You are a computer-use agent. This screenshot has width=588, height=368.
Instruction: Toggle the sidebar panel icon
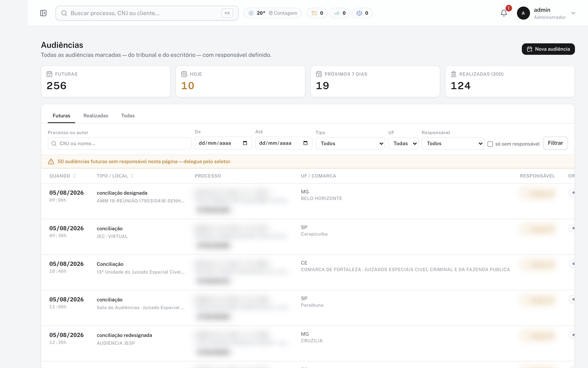(43, 13)
